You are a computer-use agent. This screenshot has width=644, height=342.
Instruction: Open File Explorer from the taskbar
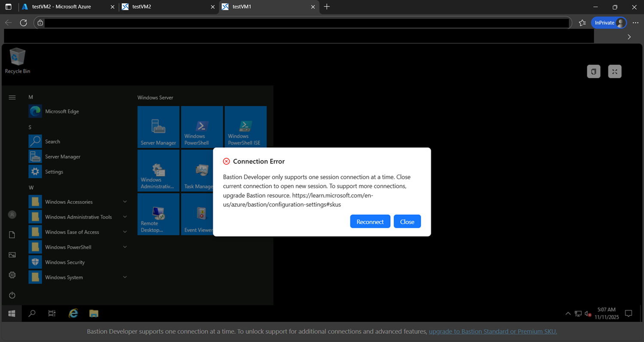point(94,313)
